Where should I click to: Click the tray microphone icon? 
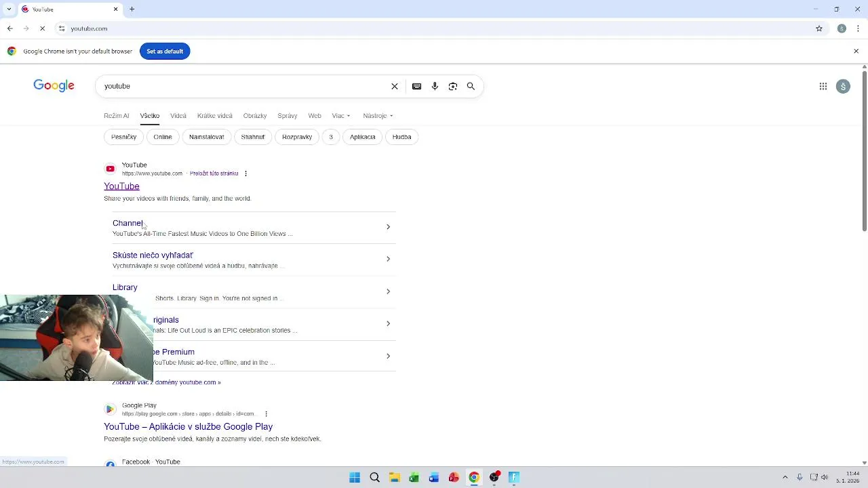[x=800, y=477]
